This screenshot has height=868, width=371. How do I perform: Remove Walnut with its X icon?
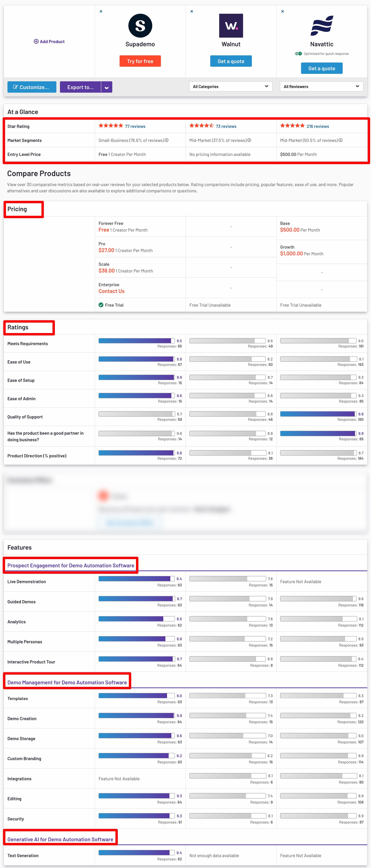pyautogui.click(x=192, y=12)
